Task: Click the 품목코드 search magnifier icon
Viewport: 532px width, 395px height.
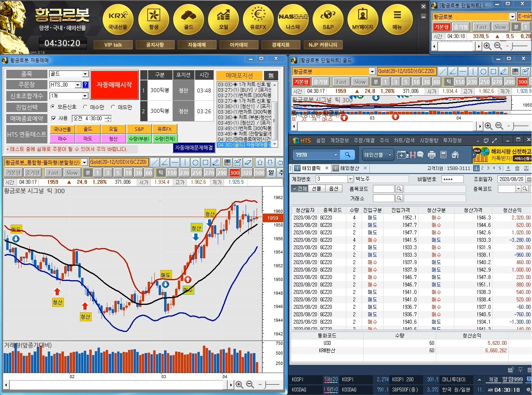Action: coord(399,189)
